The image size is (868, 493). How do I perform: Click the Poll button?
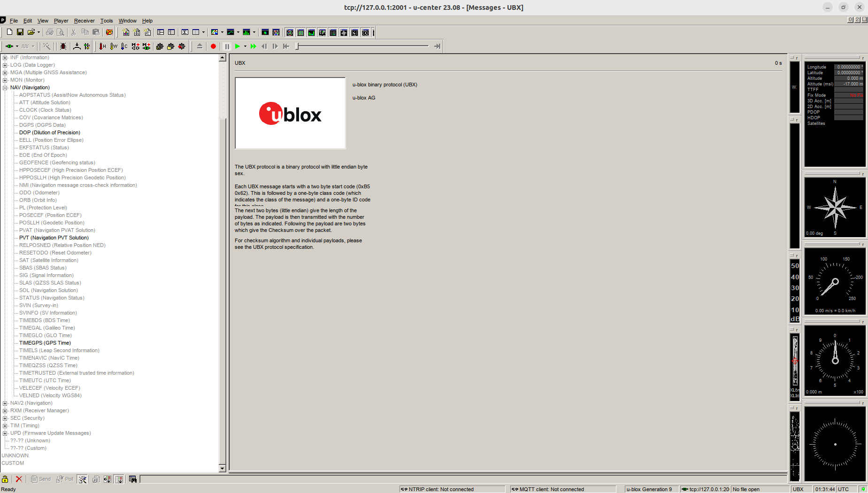pos(65,479)
